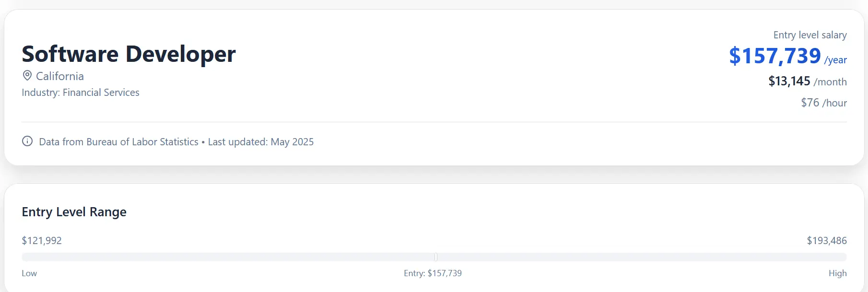Click the $157,739 yearly salary figure
Image resolution: width=868 pixels, height=292 pixels.
point(775,56)
